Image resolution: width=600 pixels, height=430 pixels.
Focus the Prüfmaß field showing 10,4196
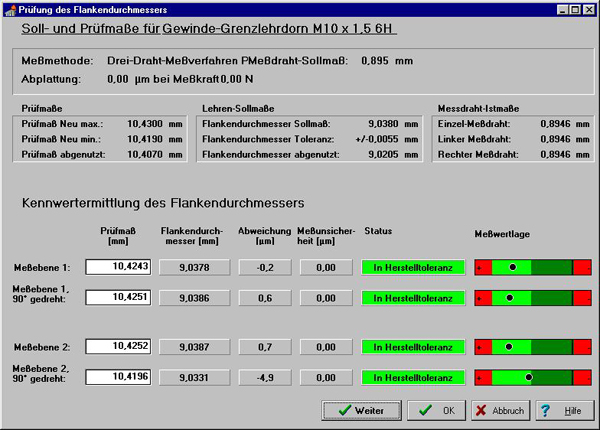pos(118,377)
